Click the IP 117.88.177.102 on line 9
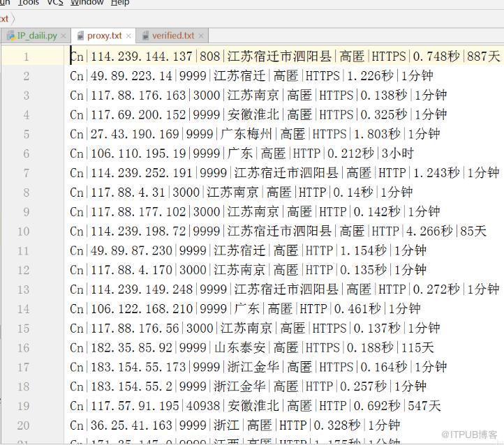Image resolution: width=504 pixels, height=445 pixels. point(138,212)
